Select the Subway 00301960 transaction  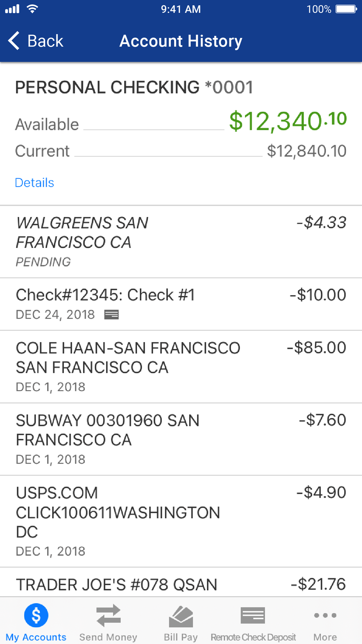[x=181, y=439]
